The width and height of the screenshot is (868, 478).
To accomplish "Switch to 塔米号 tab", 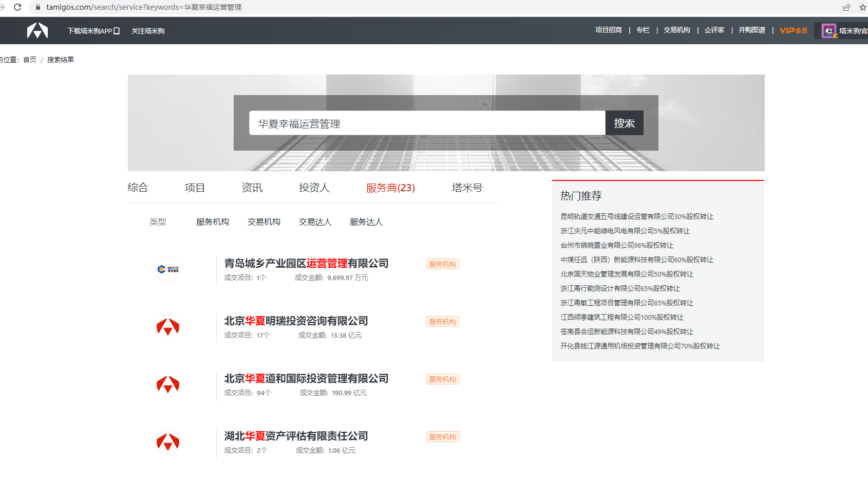I will coord(467,188).
